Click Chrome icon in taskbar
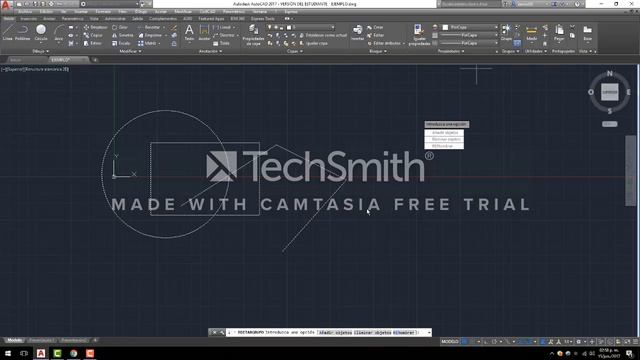The width and height of the screenshot is (640, 360). 73,353
